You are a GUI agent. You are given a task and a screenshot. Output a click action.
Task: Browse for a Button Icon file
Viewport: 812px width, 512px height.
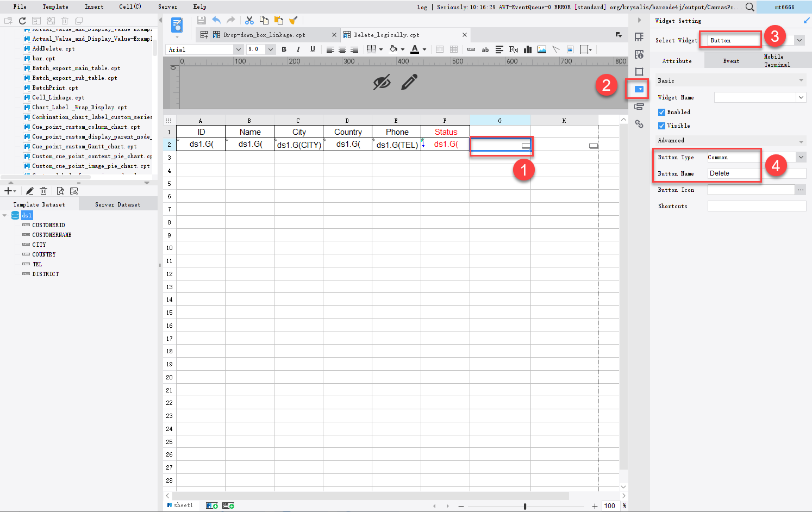pos(802,190)
